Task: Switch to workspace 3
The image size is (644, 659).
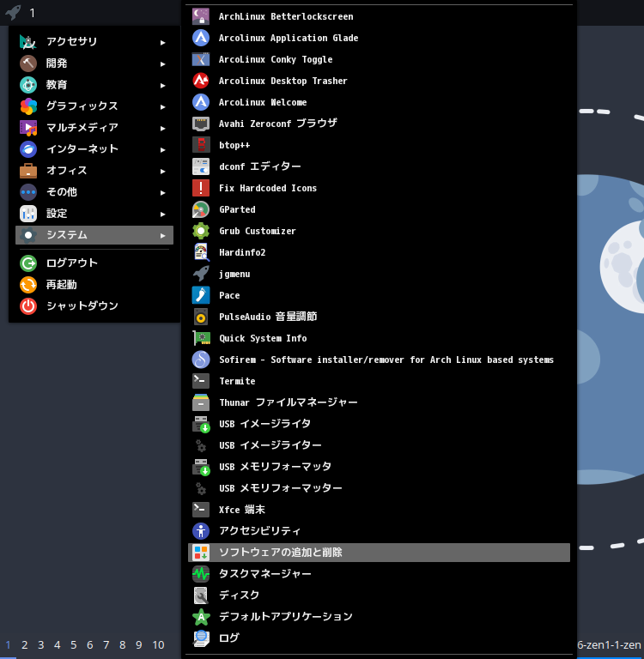Action: (41, 645)
